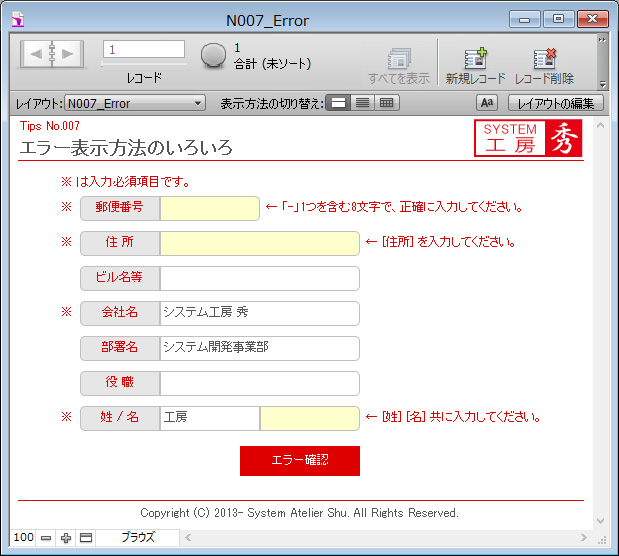Viewport: 619px width, 556px height.
Task: Expand toolbar with top-right double arrow
Action: [602, 40]
